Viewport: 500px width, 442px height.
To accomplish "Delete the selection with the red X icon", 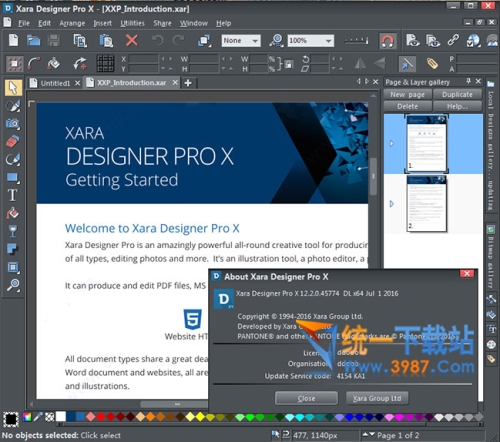I will coord(132,41).
